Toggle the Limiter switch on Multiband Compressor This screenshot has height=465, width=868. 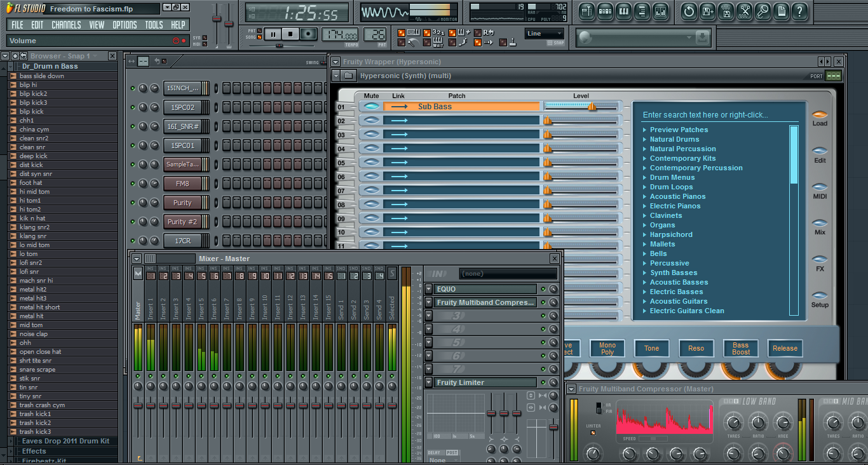click(593, 433)
